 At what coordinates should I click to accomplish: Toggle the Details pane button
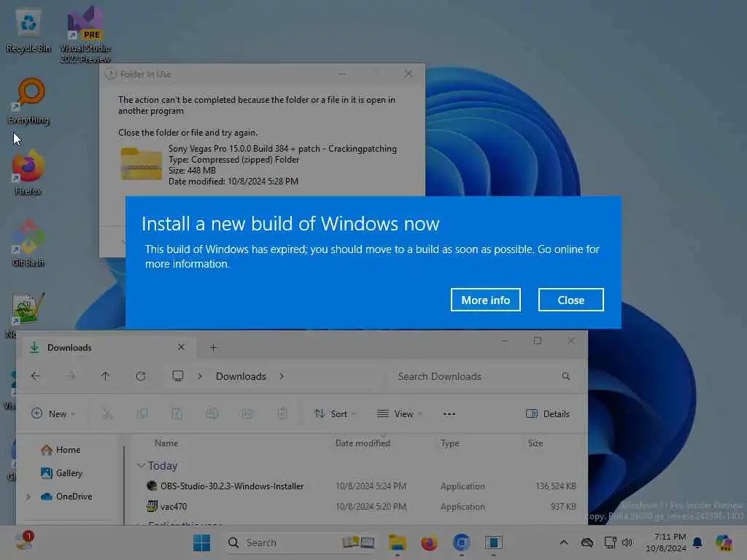pyautogui.click(x=548, y=414)
